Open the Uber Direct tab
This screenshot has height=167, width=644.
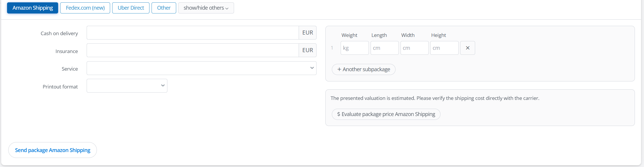click(131, 8)
